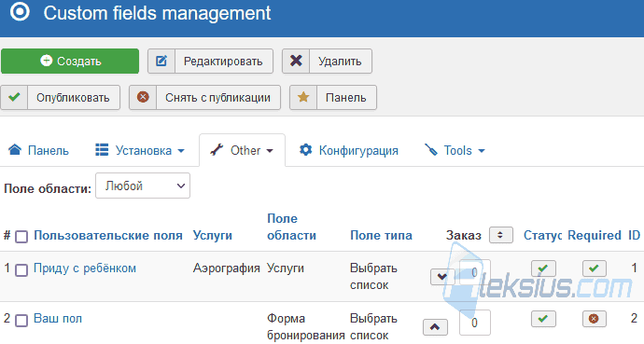Image resolution: width=644 pixels, height=344 pixels.
Task: Sort by Required column header
Action: [x=595, y=235]
